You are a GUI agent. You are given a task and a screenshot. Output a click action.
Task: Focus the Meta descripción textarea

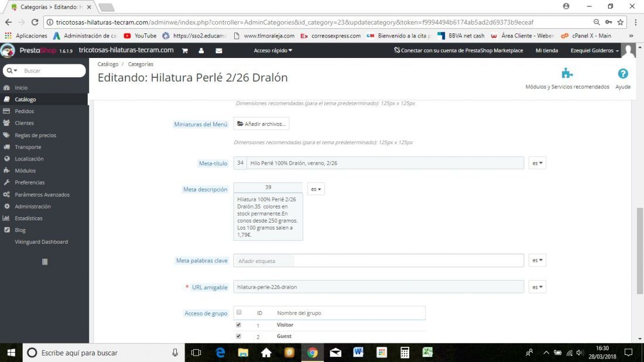coord(268,217)
